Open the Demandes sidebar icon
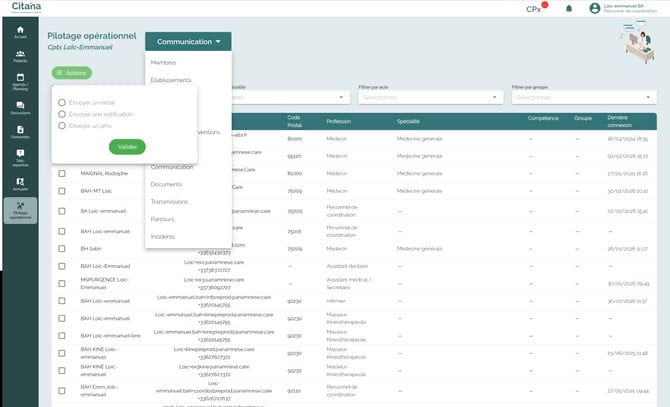The image size is (670, 407). click(20, 132)
